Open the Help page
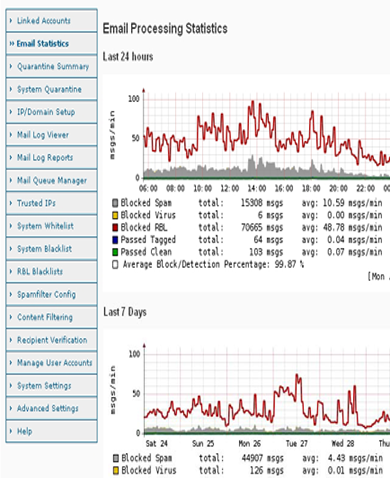This screenshot has width=390, height=478. pos(51,431)
